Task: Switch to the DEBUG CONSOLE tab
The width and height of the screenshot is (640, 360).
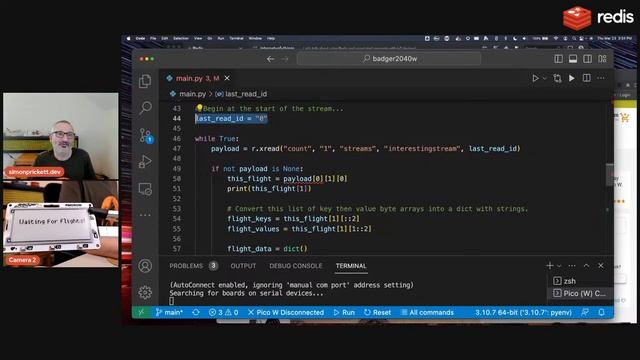Action: pyautogui.click(x=296, y=266)
